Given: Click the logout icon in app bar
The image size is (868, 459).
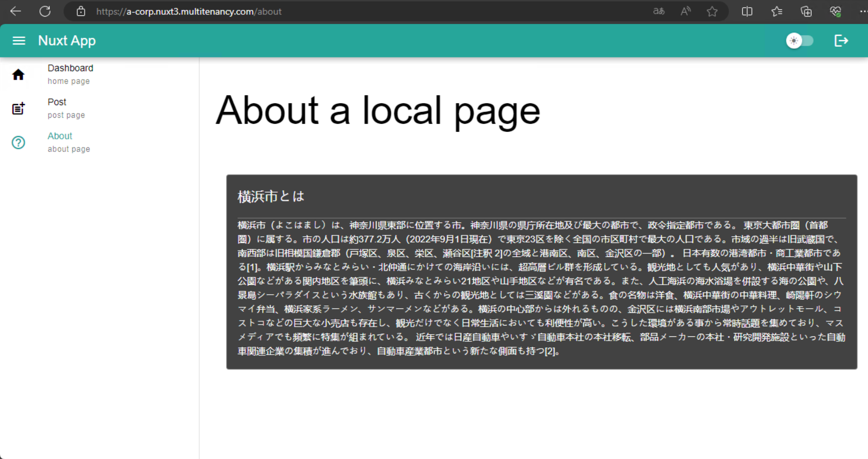Looking at the screenshot, I should 841,41.
